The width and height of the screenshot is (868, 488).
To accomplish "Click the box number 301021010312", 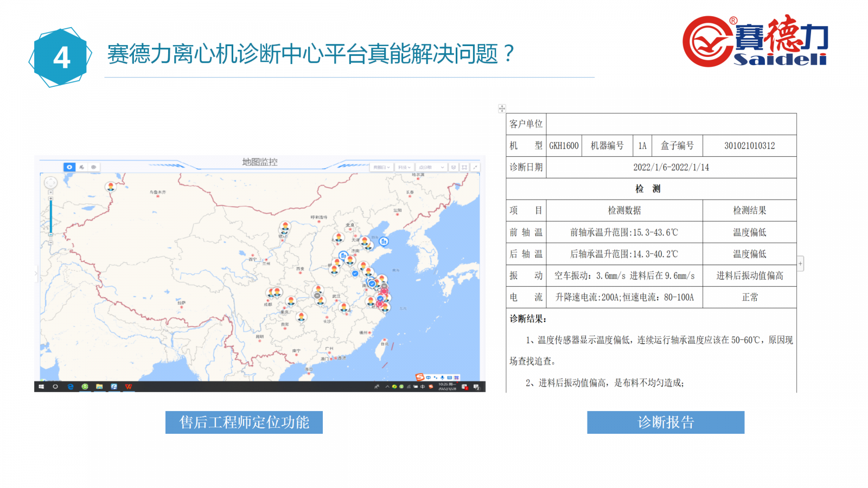I will (750, 145).
